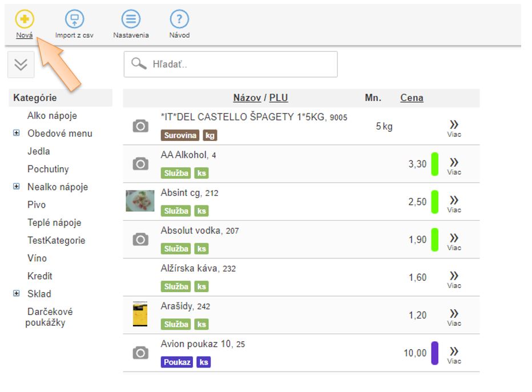Click the Nová plus icon
The width and height of the screenshot is (532, 392).
point(25,19)
